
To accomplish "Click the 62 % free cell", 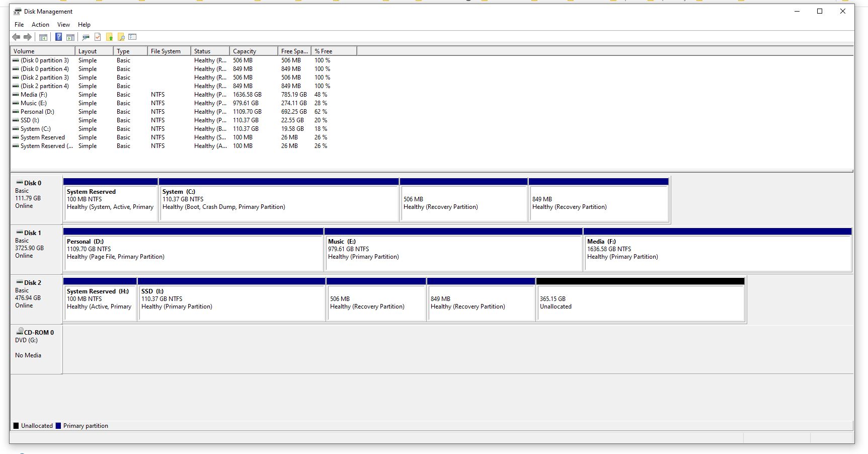I will coord(321,112).
